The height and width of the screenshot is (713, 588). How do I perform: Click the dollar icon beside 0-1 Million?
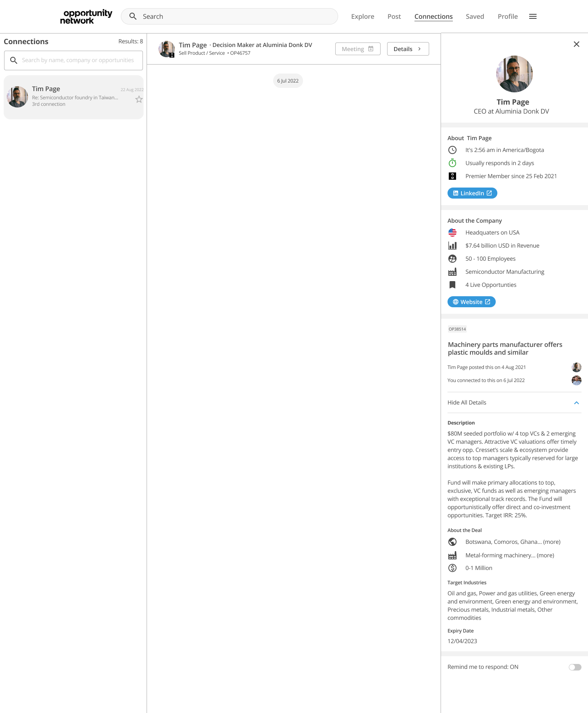click(x=452, y=568)
